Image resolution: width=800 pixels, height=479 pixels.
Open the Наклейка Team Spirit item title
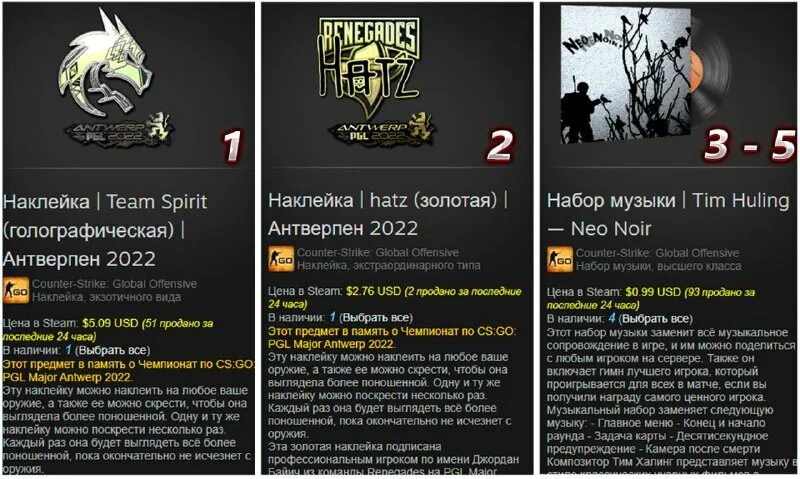click(105, 230)
